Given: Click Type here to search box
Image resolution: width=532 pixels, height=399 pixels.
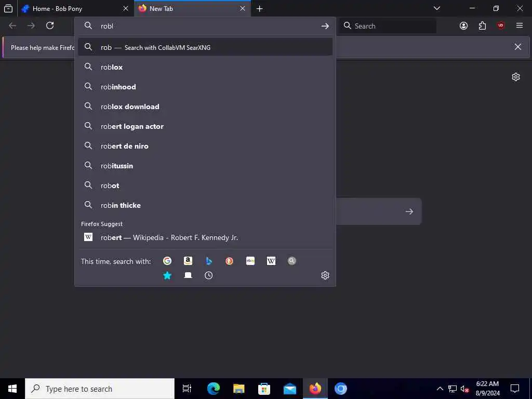Looking at the screenshot, I should coord(100,389).
